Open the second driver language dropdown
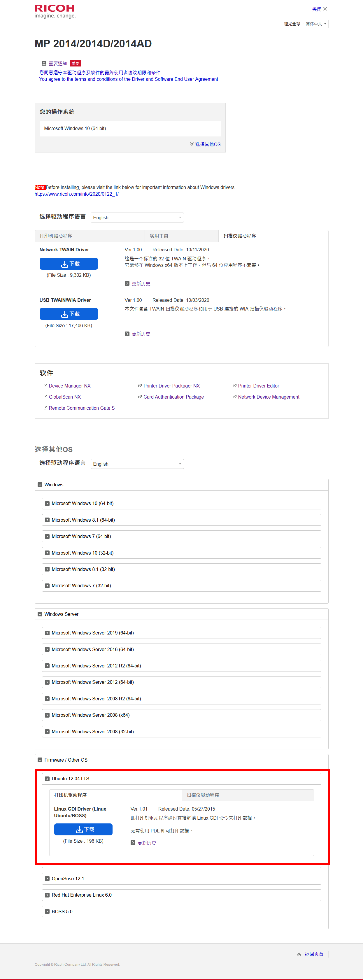 click(137, 464)
